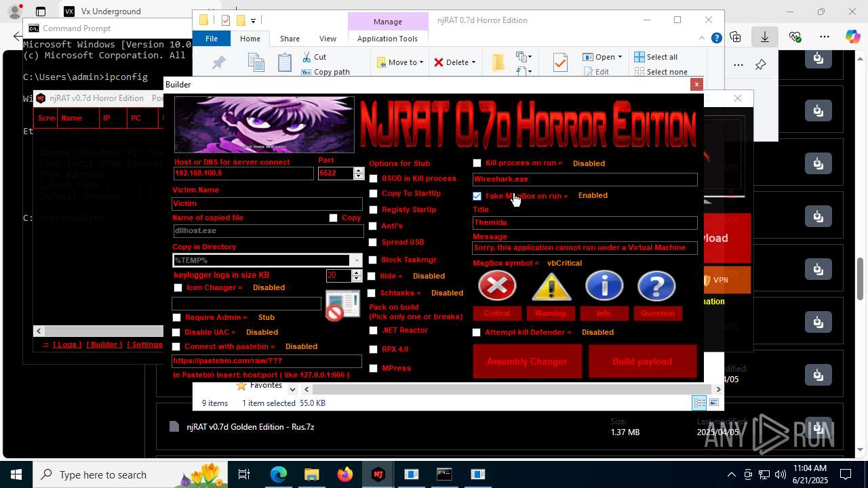The height and width of the screenshot is (488, 868).
Task: Click the icon changer image preview
Action: tap(342, 305)
